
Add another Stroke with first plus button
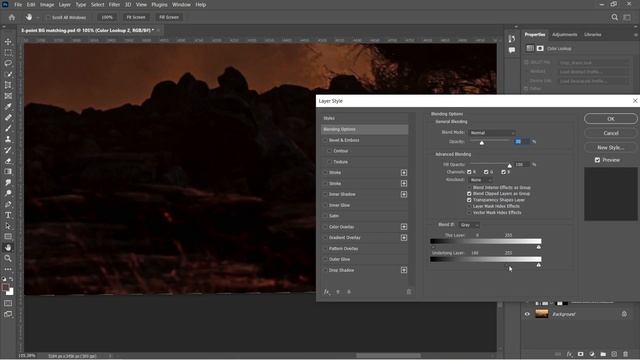[404, 173]
